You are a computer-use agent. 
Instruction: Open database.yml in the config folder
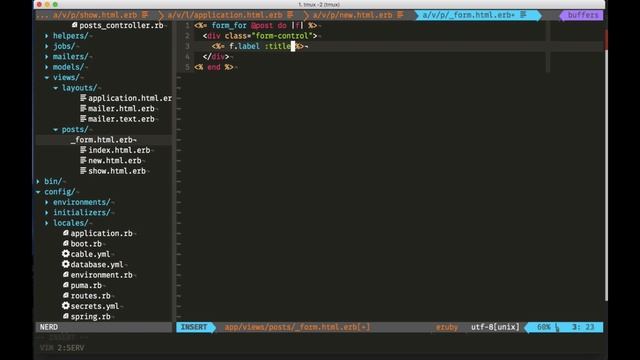[x=97, y=264]
